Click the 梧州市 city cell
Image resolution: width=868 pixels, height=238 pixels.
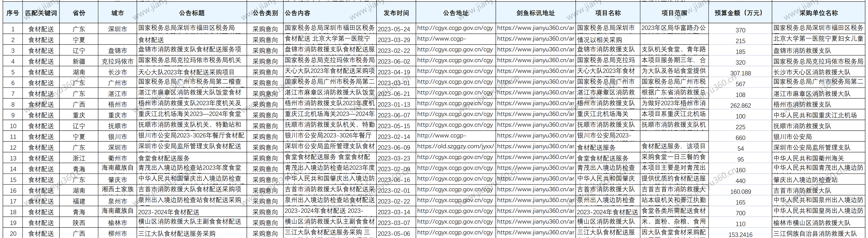(118, 105)
